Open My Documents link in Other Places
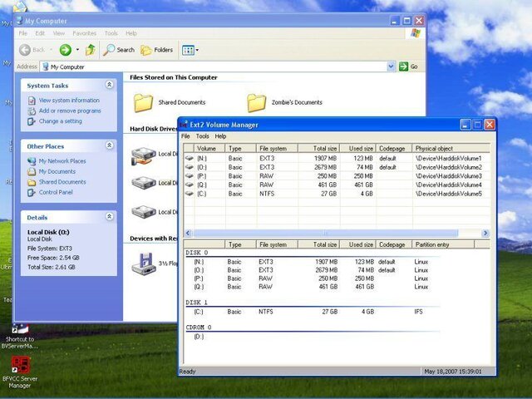The width and height of the screenshot is (532, 399). click(57, 171)
